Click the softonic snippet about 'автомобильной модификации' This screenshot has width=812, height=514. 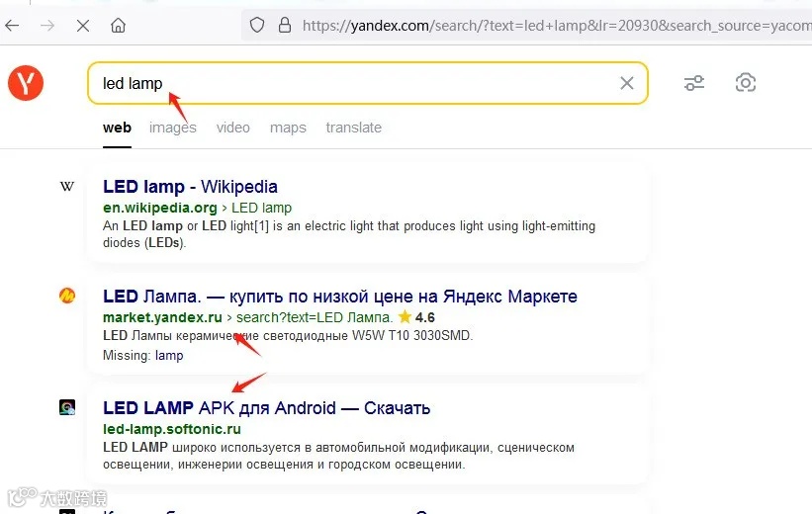[338, 456]
